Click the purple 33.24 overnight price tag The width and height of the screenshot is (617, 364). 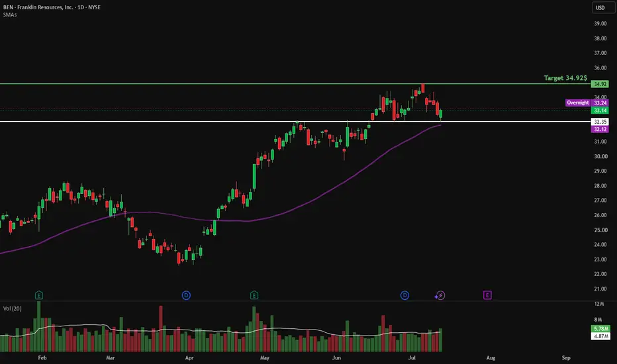point(600,103)
